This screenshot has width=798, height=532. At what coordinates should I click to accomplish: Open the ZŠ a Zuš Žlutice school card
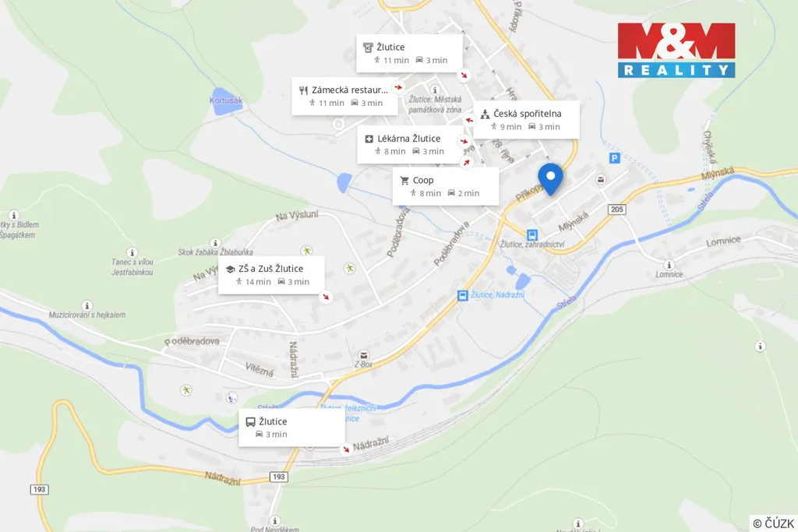pyautogui.click(x=271, y=275)
